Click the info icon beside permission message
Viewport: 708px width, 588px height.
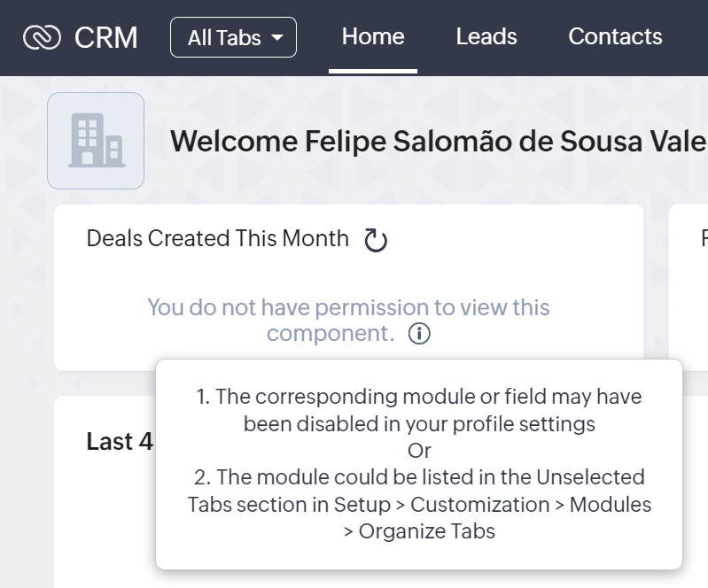tap(420, 334)
